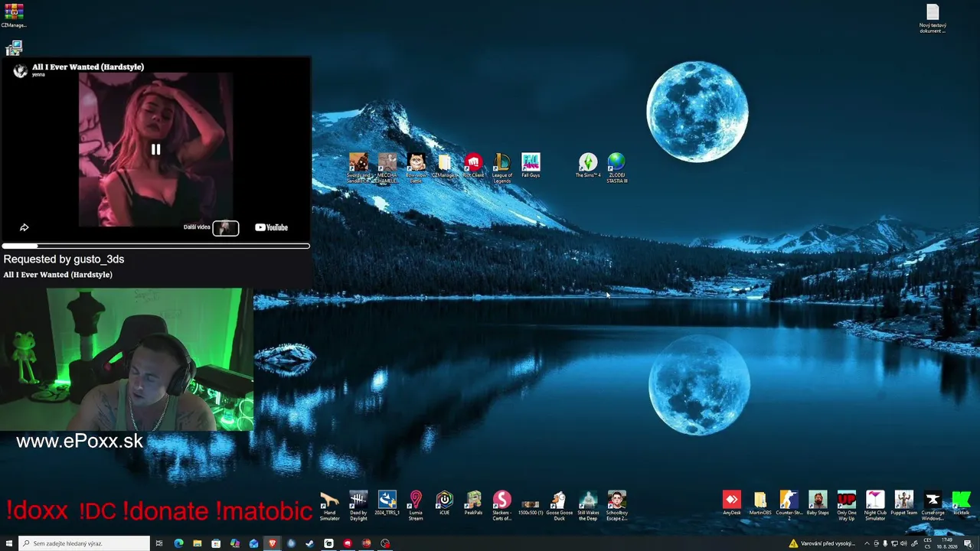Screen dimensions: 980x551
Task: Switch the CES keyboard language indicator
Action: [x=927, y=543]
